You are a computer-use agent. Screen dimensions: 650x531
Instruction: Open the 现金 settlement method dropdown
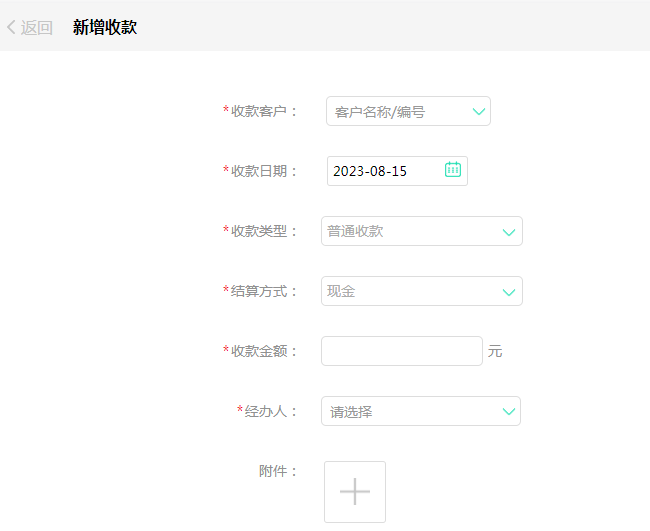(410, 292)
